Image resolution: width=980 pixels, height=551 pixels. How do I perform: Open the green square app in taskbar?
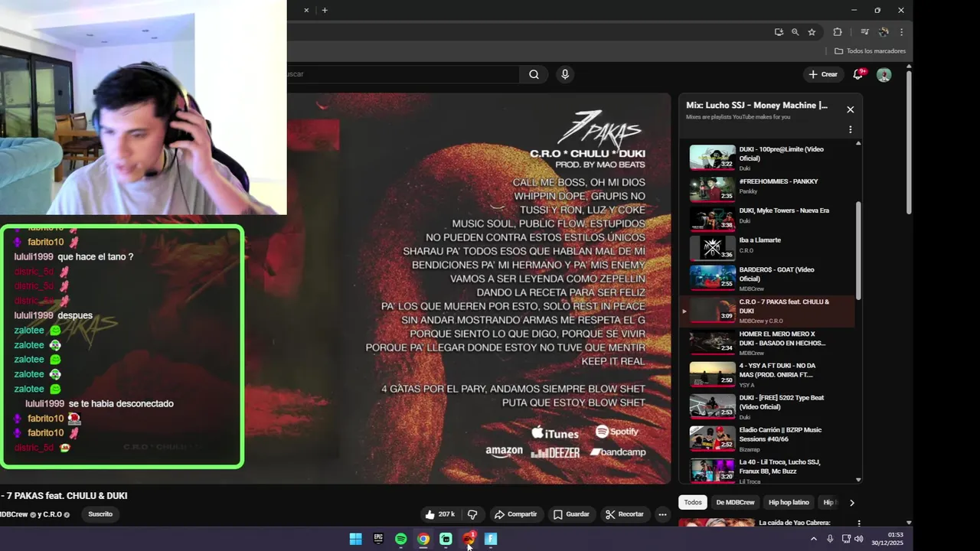pos(446,539)
